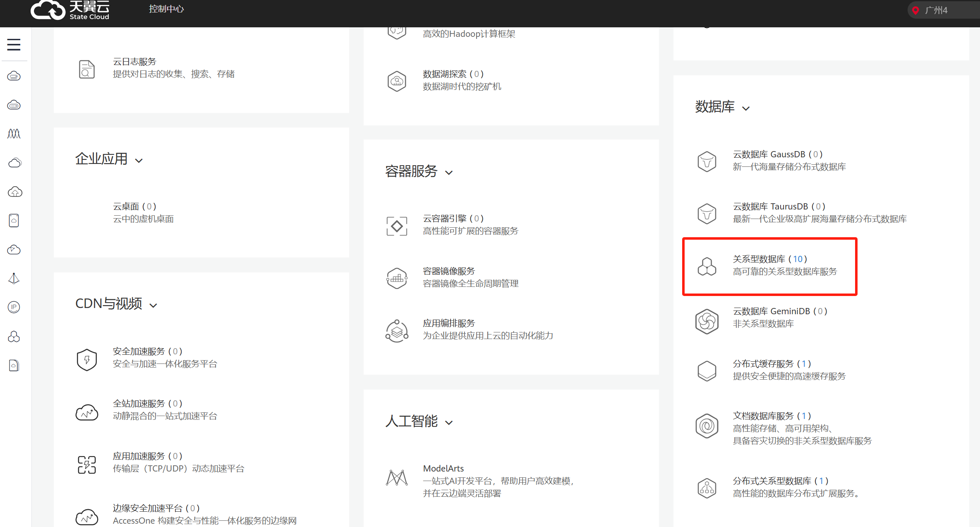Click the cloud speed gauge sidebar icon
980x527 pixels.
tap(14, 250)
